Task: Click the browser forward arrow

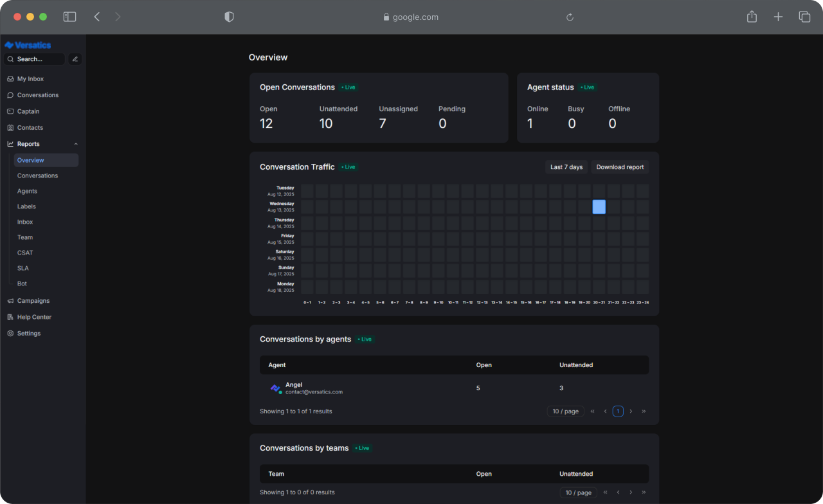Action: 118,17
